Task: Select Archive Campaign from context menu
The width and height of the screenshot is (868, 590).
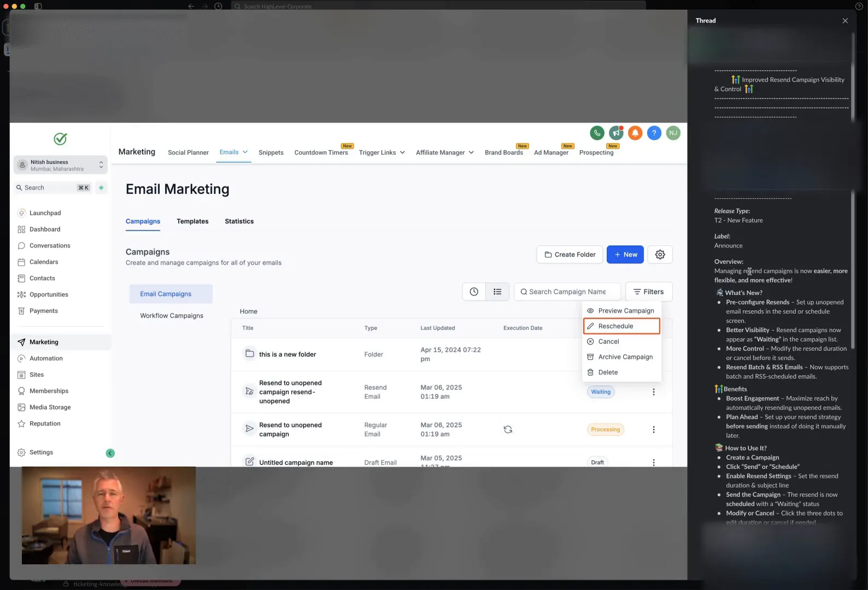Action: tap(621, 357)
